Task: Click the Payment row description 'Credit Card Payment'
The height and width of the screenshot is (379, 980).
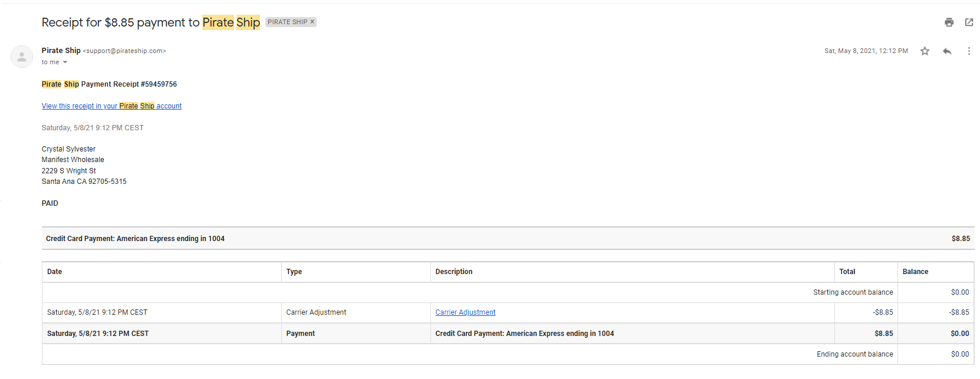Action: tap(524, 334)
